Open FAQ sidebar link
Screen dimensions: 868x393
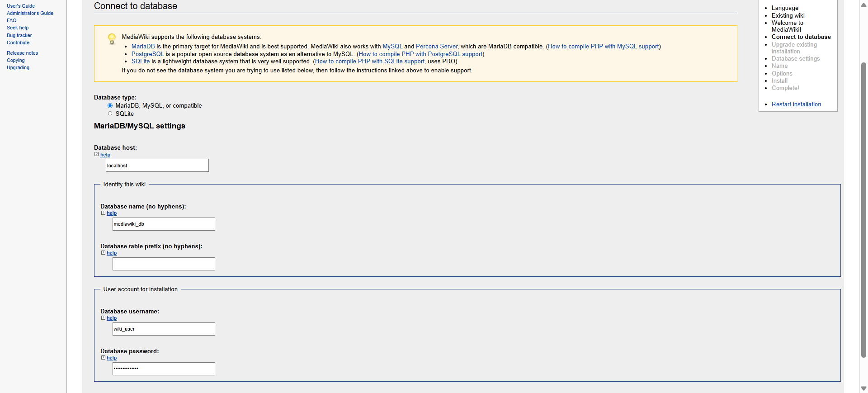(x=12, y=20)
